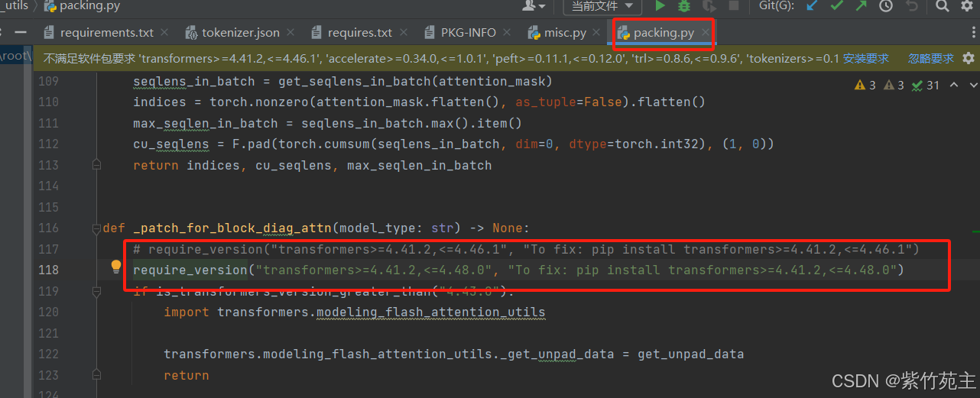
Task: Click the yellow warnings indicator showing 3
Action: coord(865,85)
